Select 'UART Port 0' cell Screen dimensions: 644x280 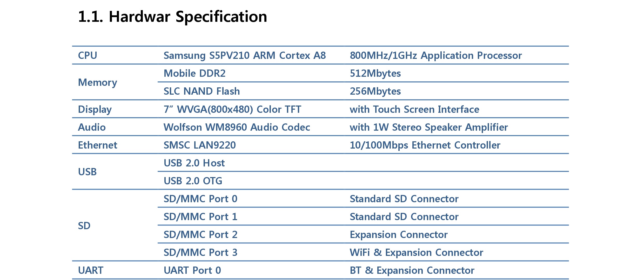point(192,270)
